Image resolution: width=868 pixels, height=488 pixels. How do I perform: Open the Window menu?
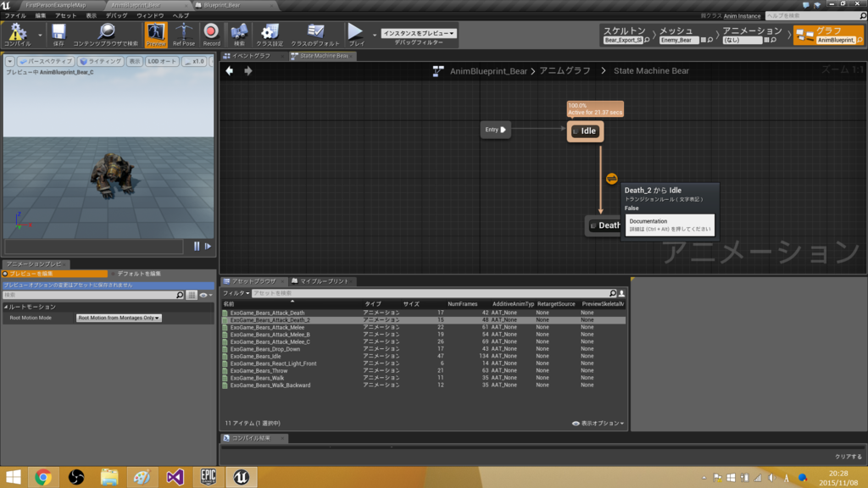pyautogui.click(x=150, y=15)
